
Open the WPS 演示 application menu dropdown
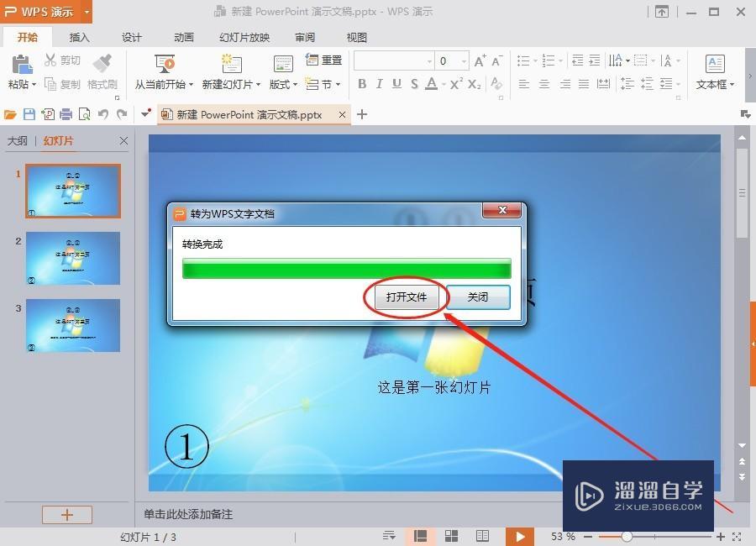click(x=87, y=12)
